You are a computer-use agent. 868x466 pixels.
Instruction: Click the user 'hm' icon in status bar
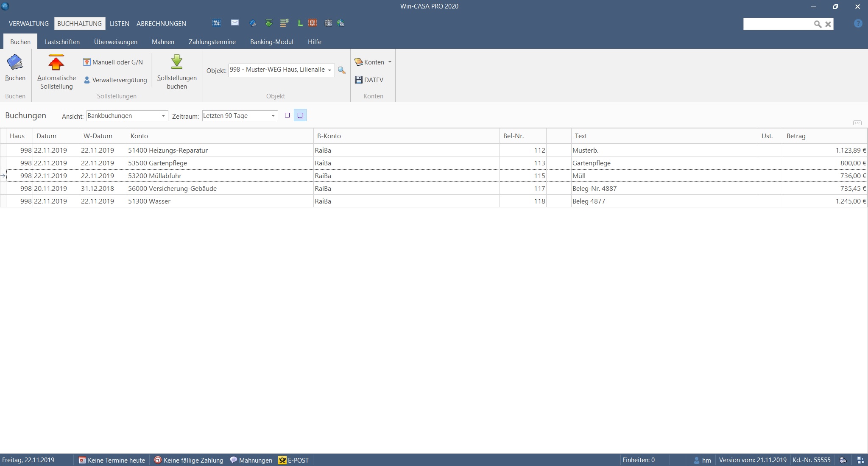point(696,460)
